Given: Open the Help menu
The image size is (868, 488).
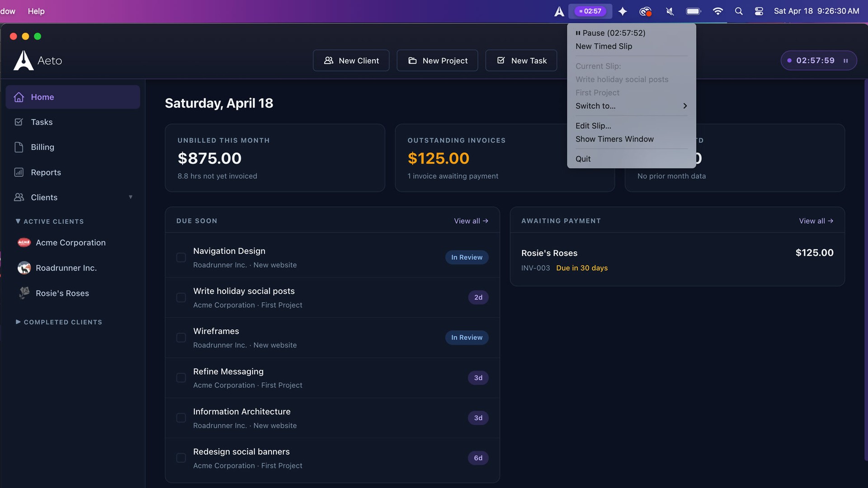Looking at the screenshot, I should pyautogui.click(x=36, y=11).
